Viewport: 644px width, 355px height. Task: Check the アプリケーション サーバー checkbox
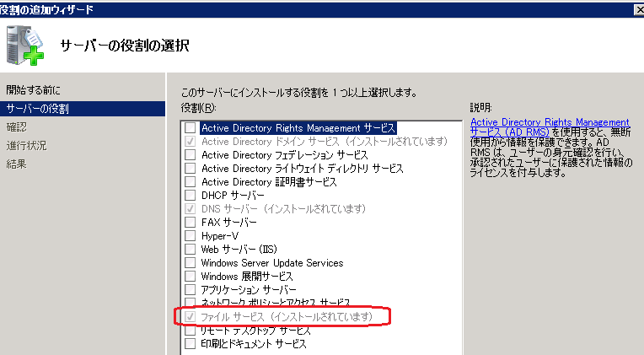pos(191,290)
